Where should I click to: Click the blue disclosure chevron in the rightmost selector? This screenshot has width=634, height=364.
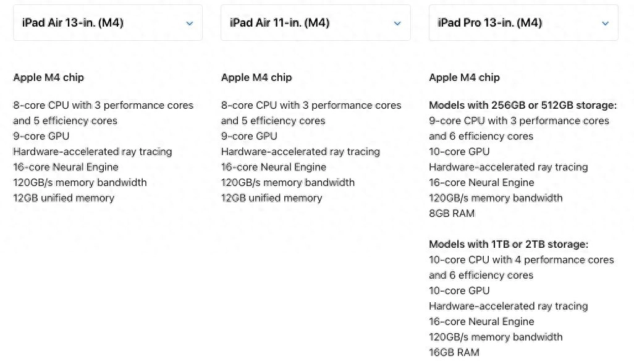tap(606, 23)
